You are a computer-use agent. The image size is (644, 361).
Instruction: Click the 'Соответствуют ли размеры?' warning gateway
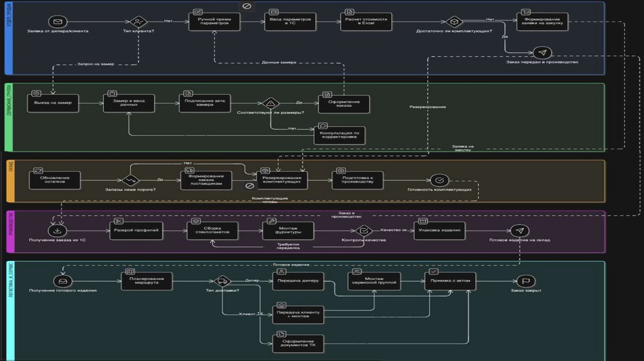coord(270,103)
